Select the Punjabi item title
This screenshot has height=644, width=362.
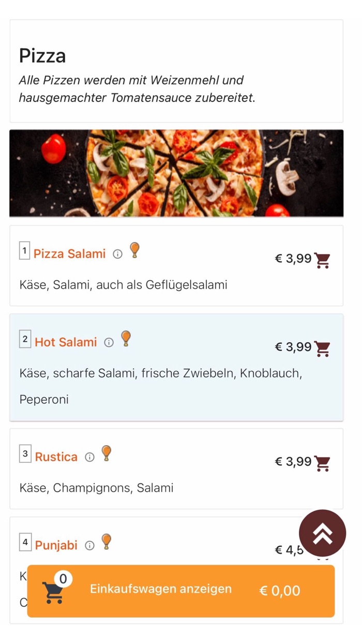tap(56, 546)
